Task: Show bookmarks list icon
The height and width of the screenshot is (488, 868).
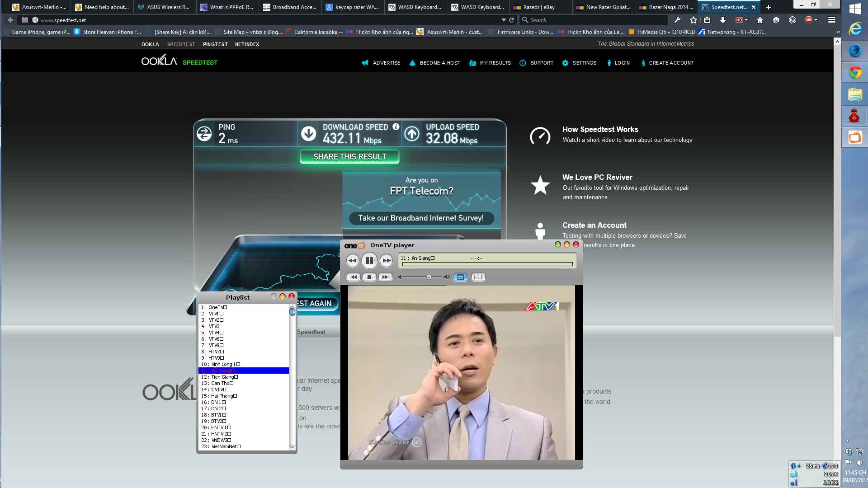Action: click(707, 20)
